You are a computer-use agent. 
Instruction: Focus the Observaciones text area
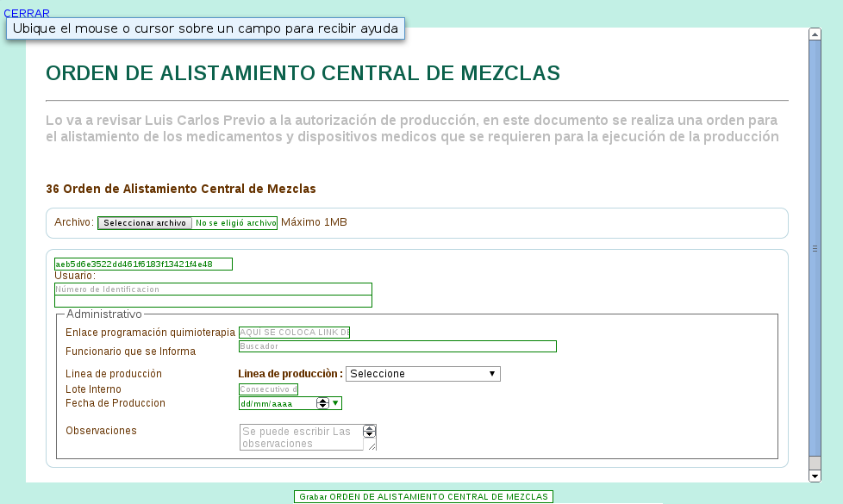pyautogui.click(x=301, y=437)
